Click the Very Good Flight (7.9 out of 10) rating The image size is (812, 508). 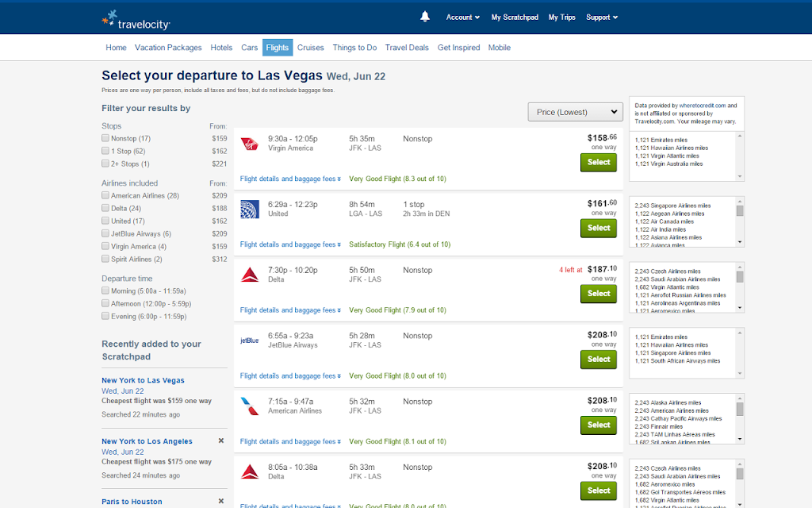[398, 310]
